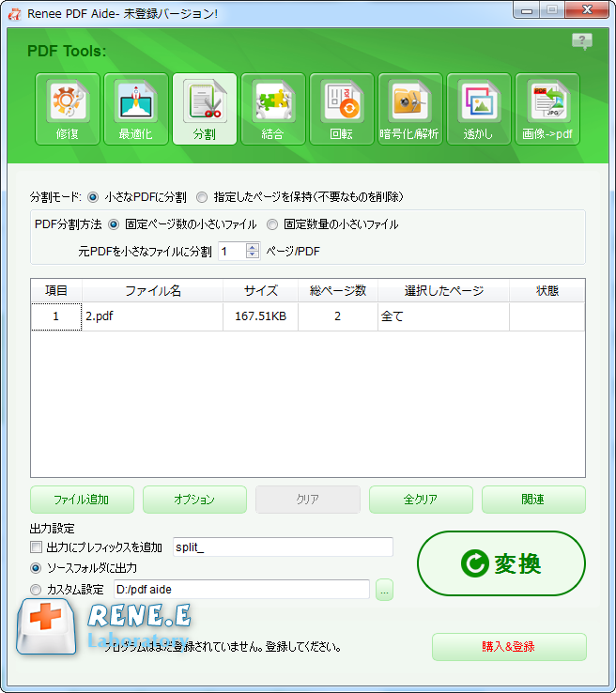616x693 pixels.
Task: Sort by ファイル名 column header
Action: click(152, 290)
